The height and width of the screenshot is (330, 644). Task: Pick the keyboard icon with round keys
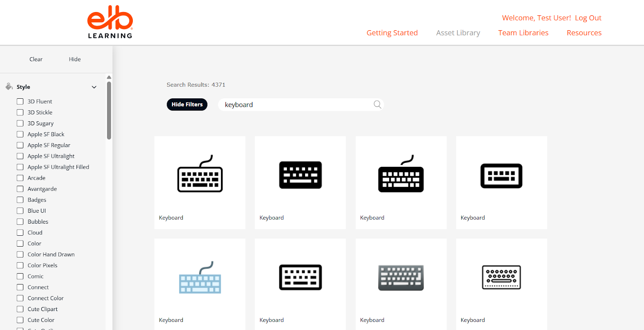coord(501,278)
